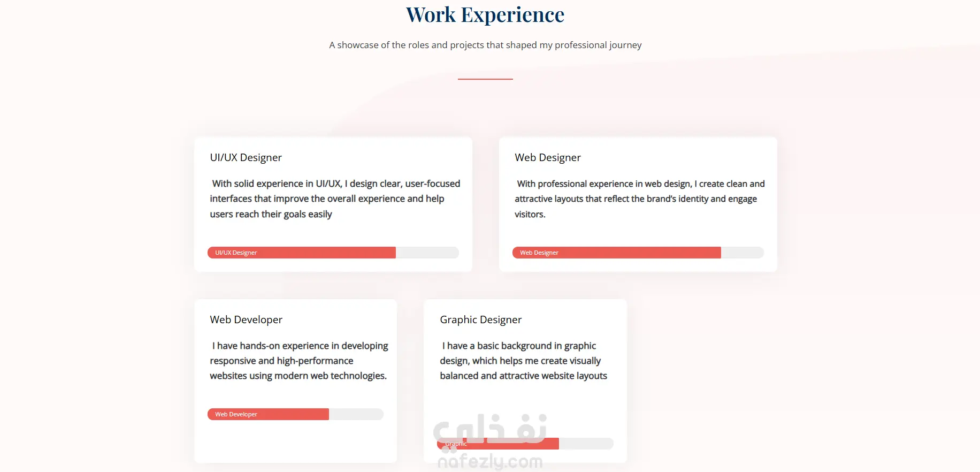Click the Arabic nafezly watermark logo
This screenshot has height=472, width=980.
[x=490, y=428]
